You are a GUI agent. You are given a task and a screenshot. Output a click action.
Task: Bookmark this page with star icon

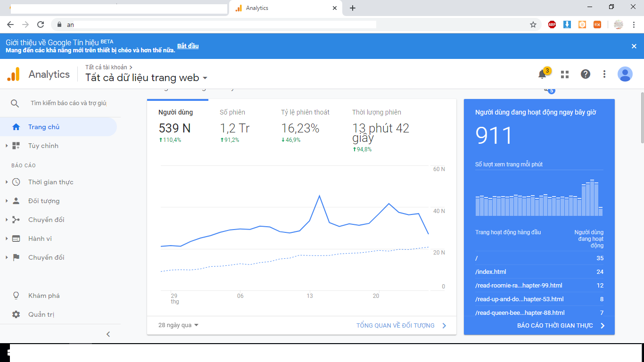coord(533,25)
